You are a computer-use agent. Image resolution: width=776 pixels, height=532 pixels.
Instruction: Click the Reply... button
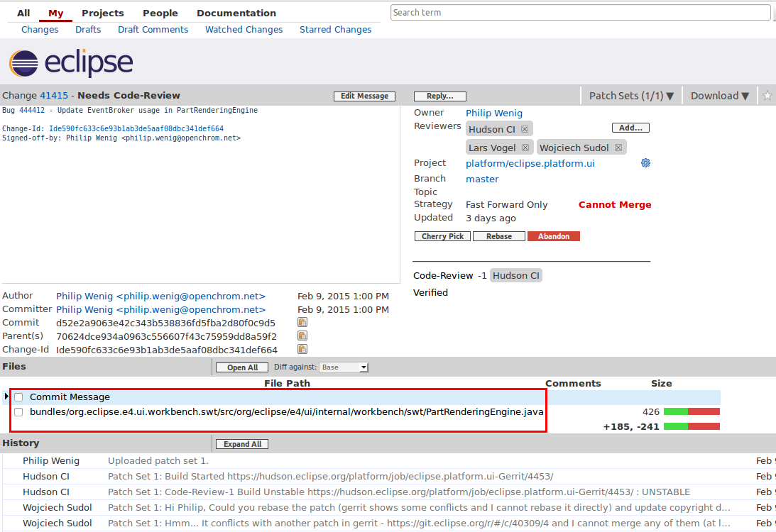point(440,96)
